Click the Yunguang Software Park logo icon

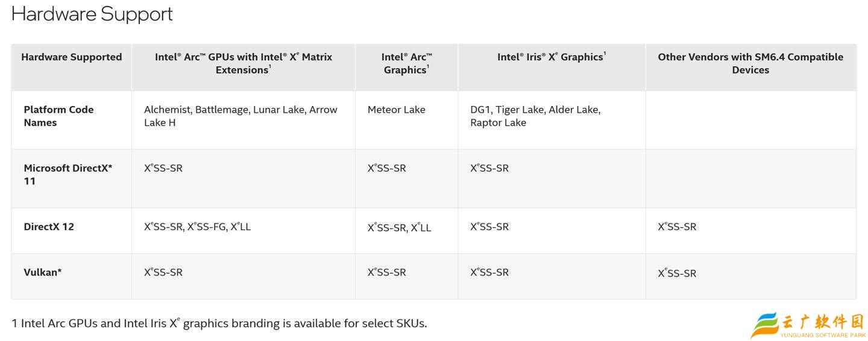(x=764, y=325)
